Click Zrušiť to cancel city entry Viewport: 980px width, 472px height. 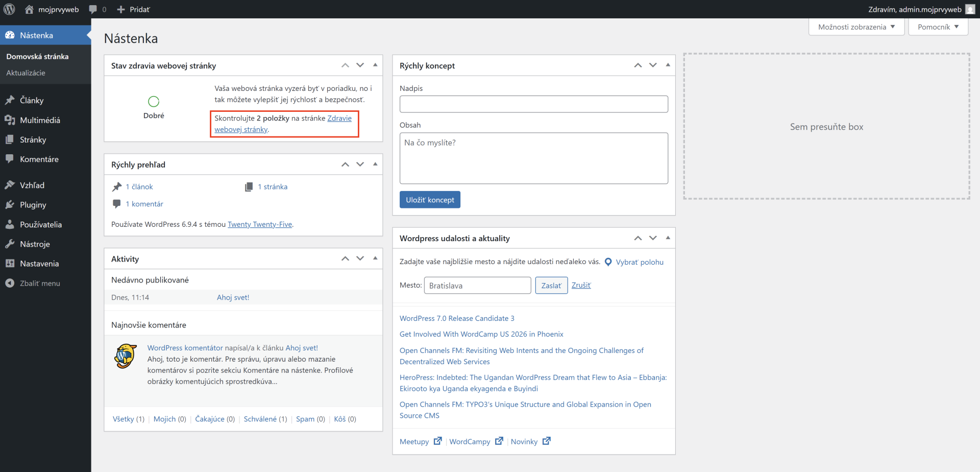click(x=581, y=285)
